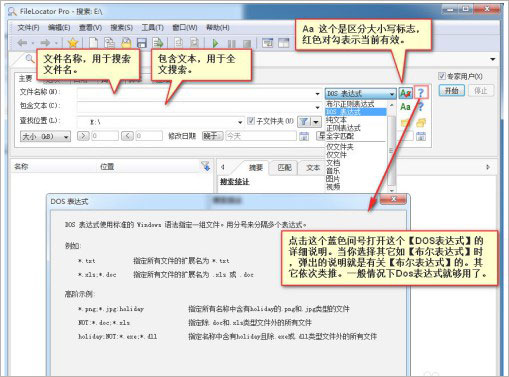Viewport: 509px width, 377px height.
Task: Click the back arrow toolbar icon
Action: [x=22, y=43]
